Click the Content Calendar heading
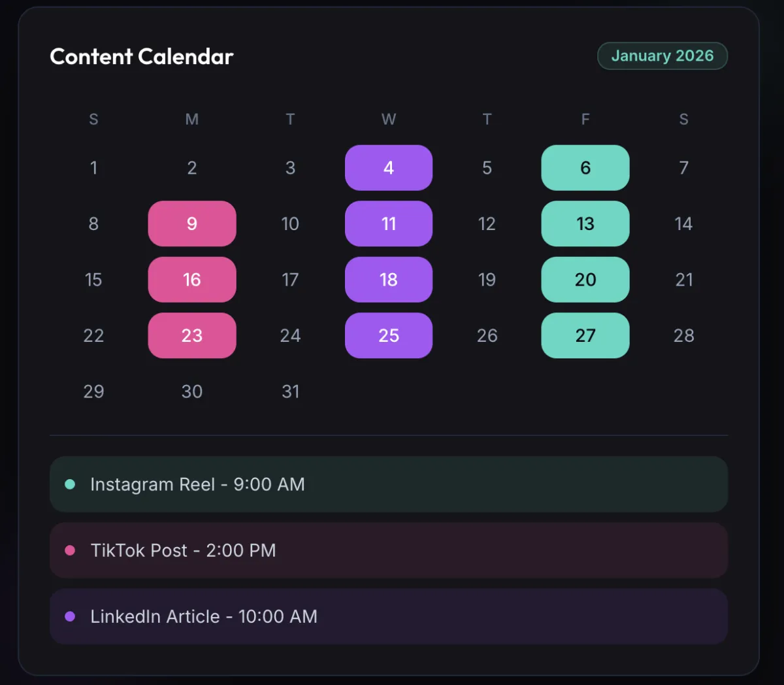This screenshot has height=685, width=784. pyautogui.click(x=142, y=57)
